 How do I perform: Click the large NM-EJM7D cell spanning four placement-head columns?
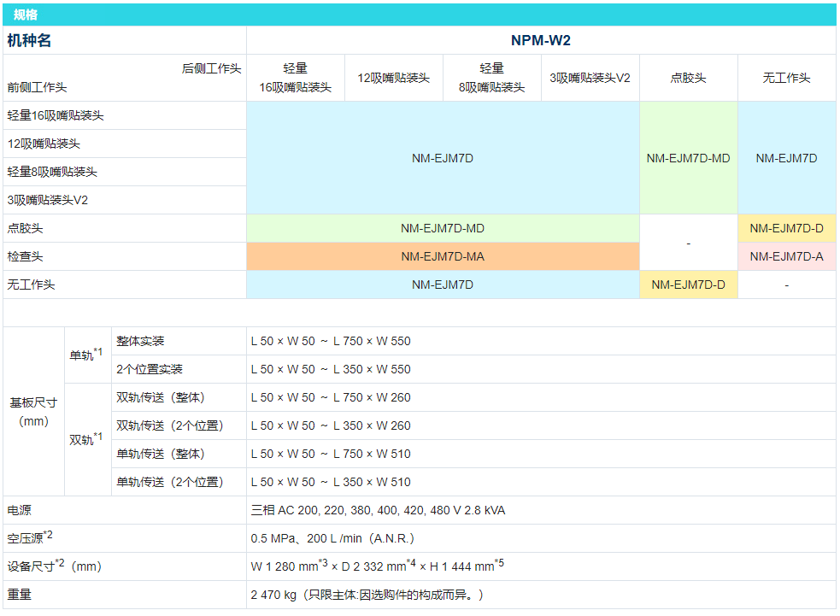coord(443,158)
